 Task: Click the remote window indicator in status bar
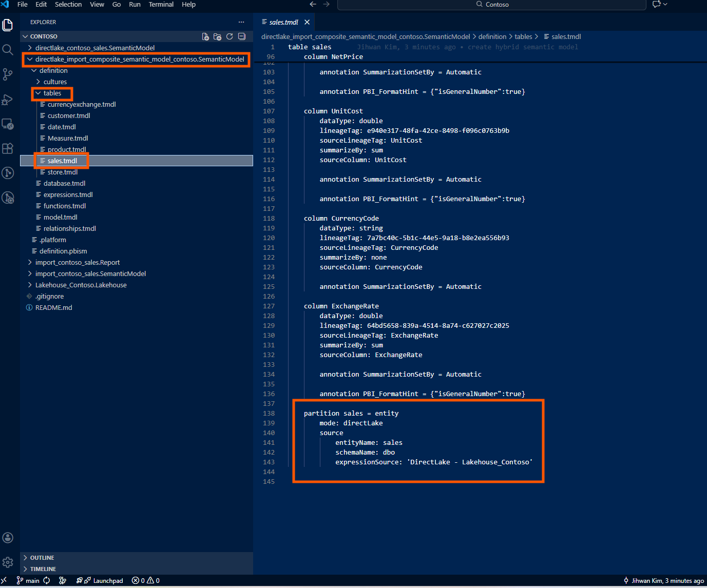point(4,580)
